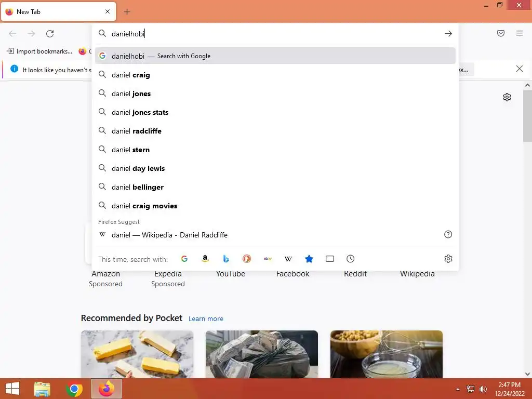Search this time with Google icon

(184, 259)
